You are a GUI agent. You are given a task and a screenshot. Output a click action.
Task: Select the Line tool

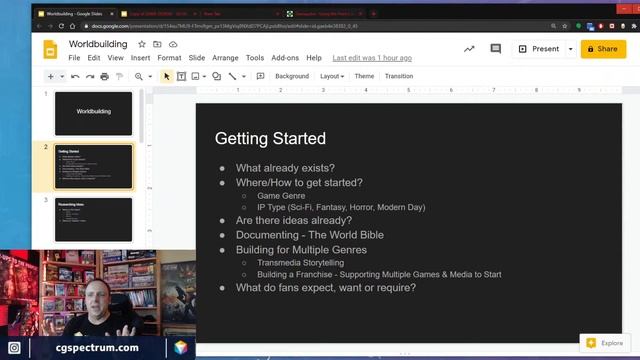click(x=232, y=76)
